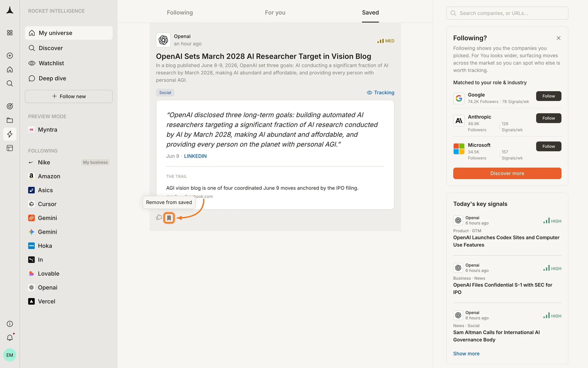Click the MED signal strength indicator
This screenshot has height=368, width=588.
(x=386, y=41)
